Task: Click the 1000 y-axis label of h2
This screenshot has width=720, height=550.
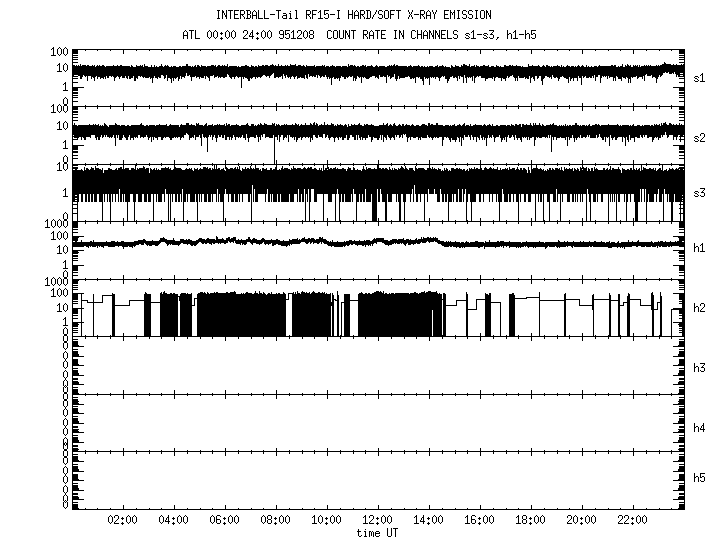Action: coord(54,284)
